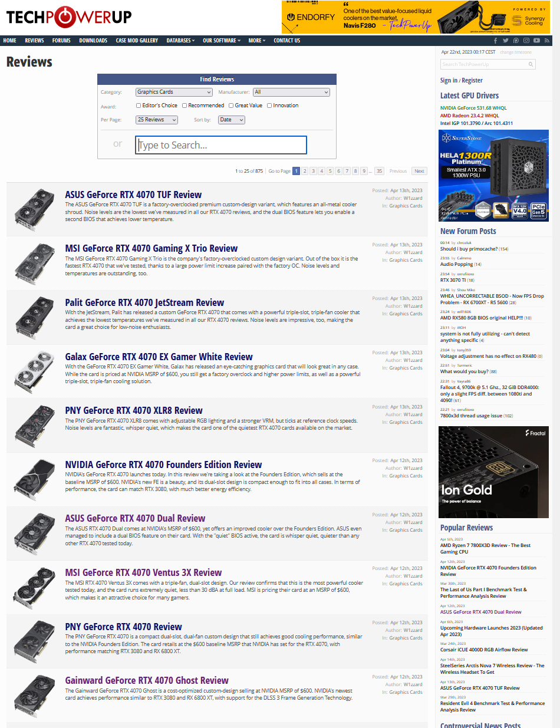Open Resident Evil 4 Benchmark Test review
The height and width of the screenshot is (728, 560).
[492, 706]
